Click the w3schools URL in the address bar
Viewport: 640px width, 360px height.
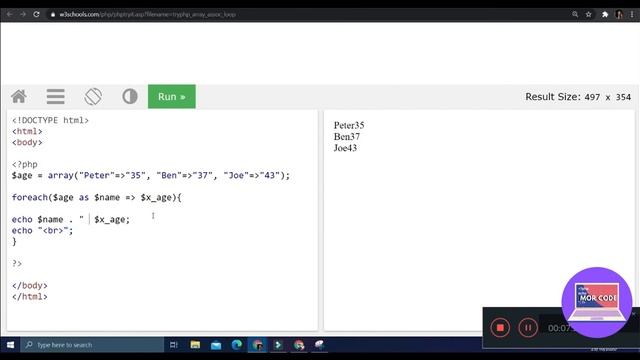[147, 14]
